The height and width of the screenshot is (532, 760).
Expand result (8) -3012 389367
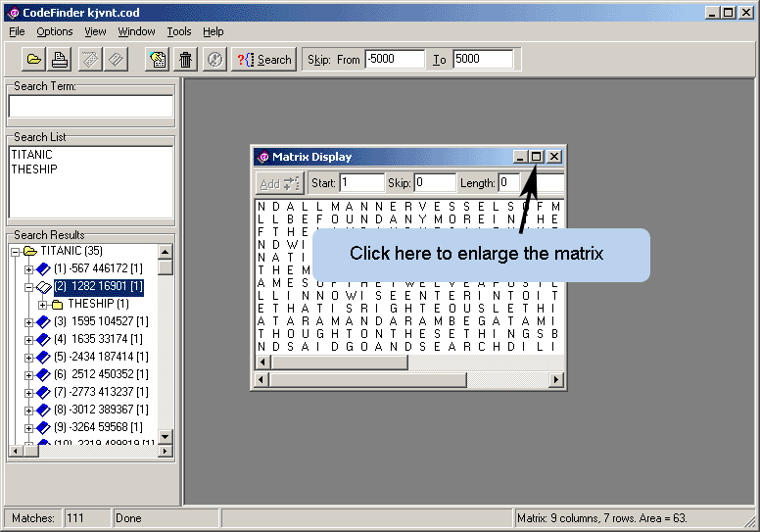pyautogui.click(x=28, y=411)
